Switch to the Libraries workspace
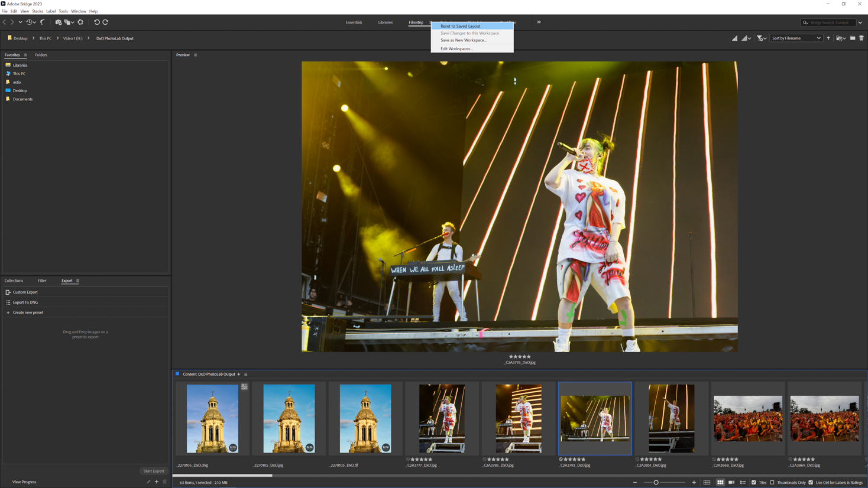The width and height of the screenshot is (868, 488). click(386, 22)
